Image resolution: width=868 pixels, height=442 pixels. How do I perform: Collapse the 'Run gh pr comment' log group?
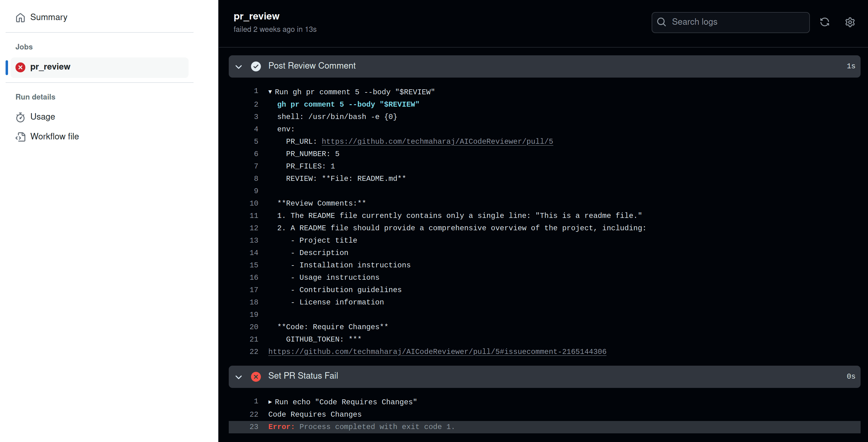(x=270, y=92)
